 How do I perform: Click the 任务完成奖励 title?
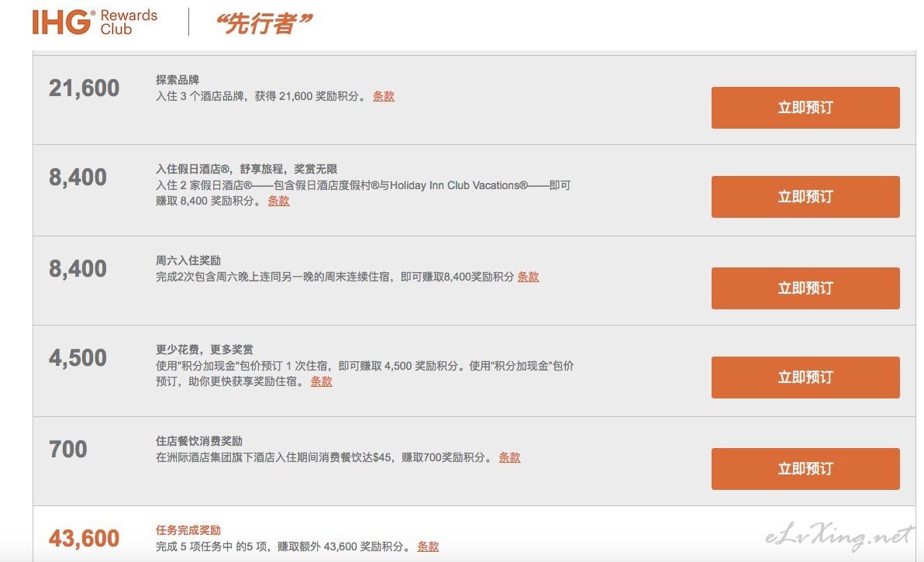pyautogui.click(x=188, y=530)
